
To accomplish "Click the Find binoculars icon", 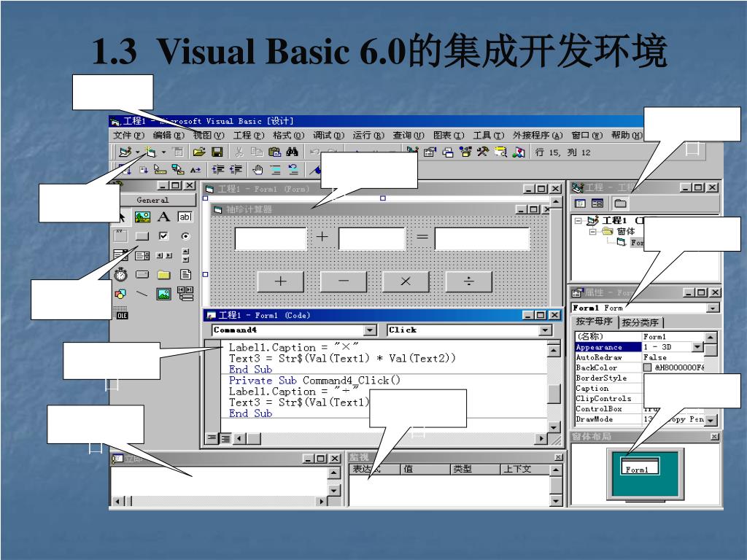I will point(292,152).
